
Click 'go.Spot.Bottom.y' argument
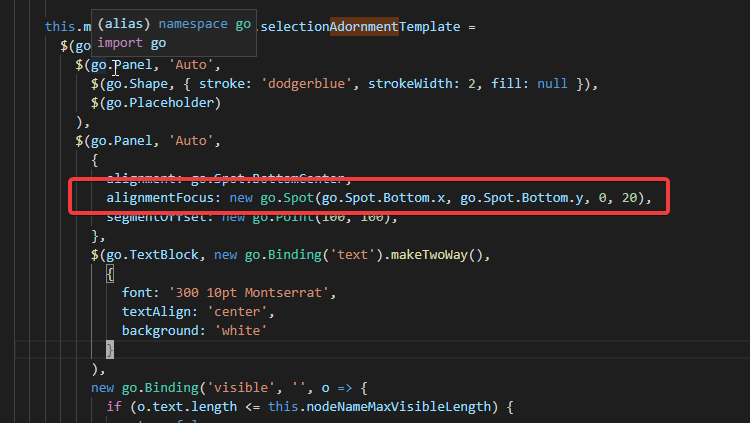click(x=521, y=198)
